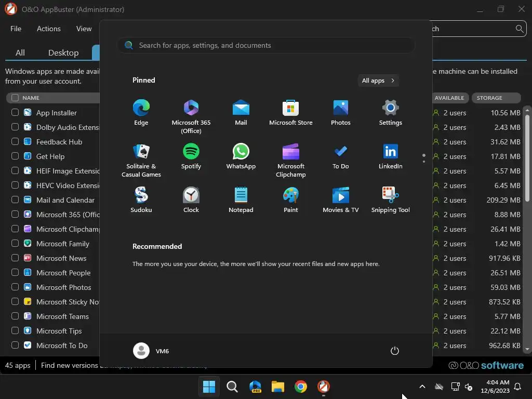Open Paint pinned app
The width and height of the screenshot is (532, 399).
click(x=291, y=200)
